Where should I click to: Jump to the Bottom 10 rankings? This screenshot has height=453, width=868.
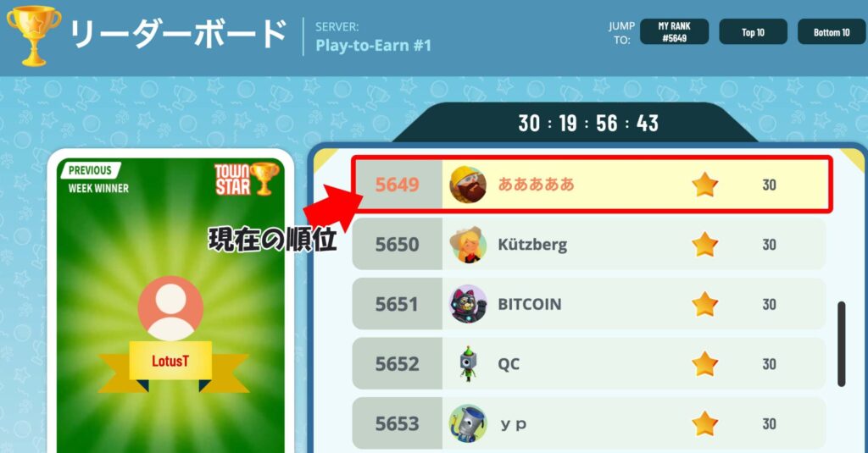(x=832, y=31)
